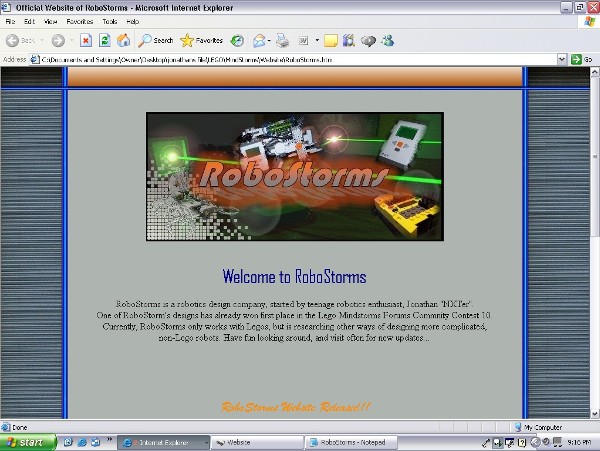Click the page scrollbar up arrow
This screenshot has height=451, width=600.
[595, 72]
